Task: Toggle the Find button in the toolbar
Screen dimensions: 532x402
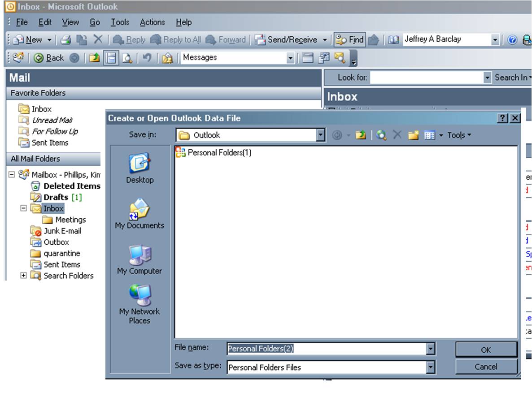Action: coord(349,40)
